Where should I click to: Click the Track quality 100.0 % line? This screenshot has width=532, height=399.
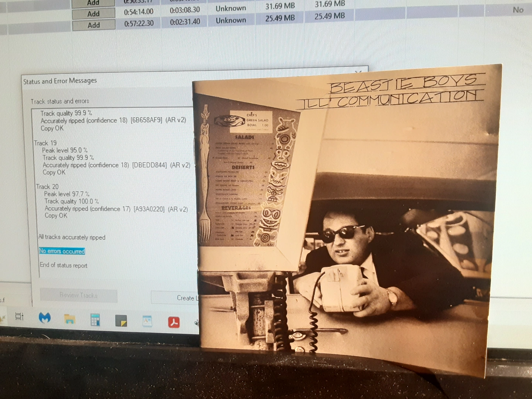(x=72, y=201)
